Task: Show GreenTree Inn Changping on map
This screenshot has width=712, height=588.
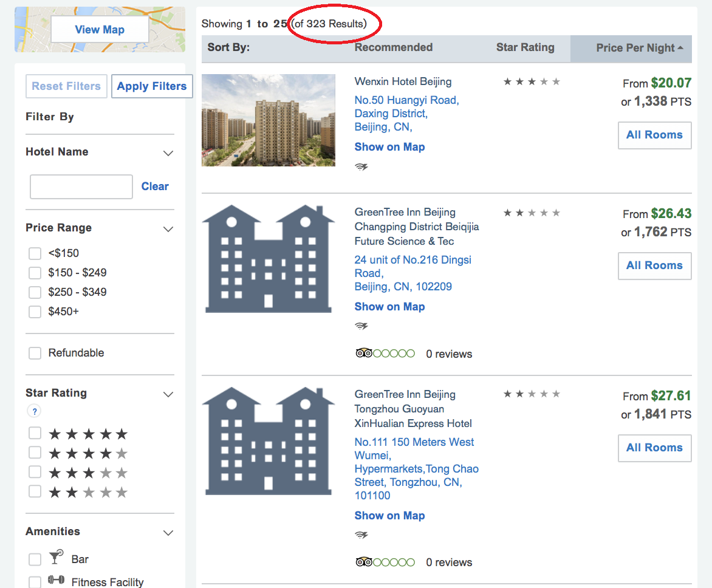Action: pyautogui.click(x=389, y=307)
